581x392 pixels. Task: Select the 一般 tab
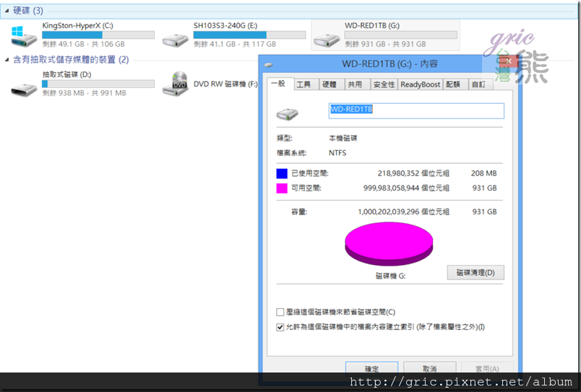pyautogui.click(x=280, y=83)
